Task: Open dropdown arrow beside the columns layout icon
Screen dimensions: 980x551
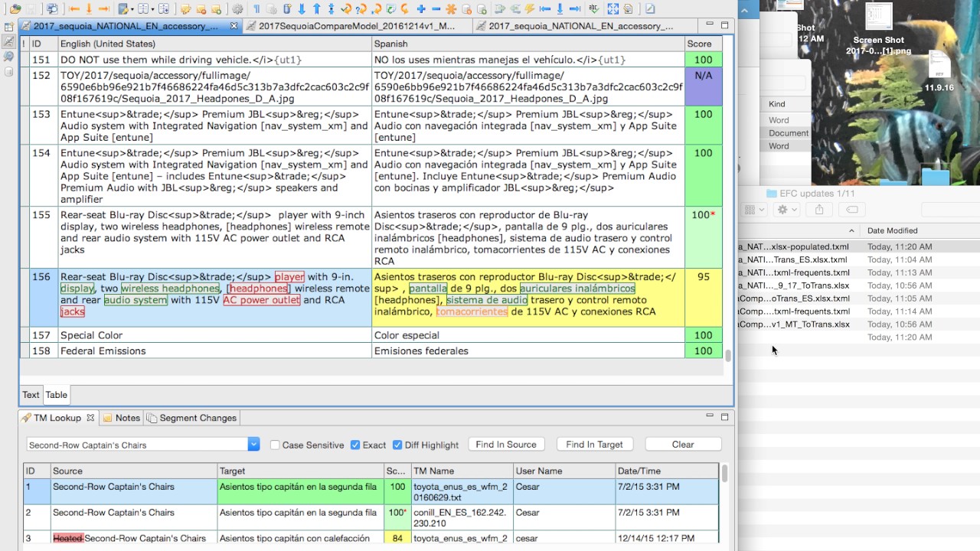Action: tap(152, 9)
